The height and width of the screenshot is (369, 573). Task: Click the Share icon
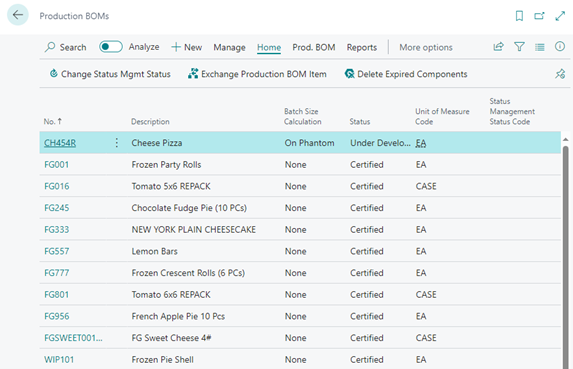pos(498,47)
